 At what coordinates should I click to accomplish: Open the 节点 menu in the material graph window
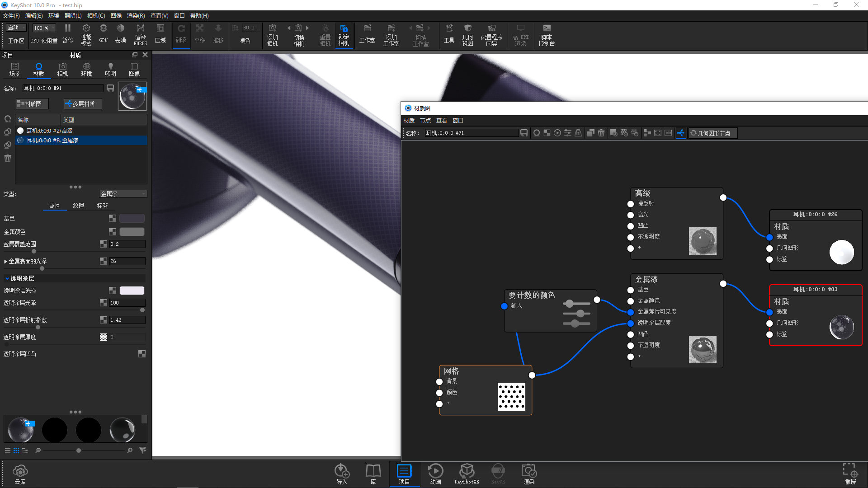click(x=425, y=120)
